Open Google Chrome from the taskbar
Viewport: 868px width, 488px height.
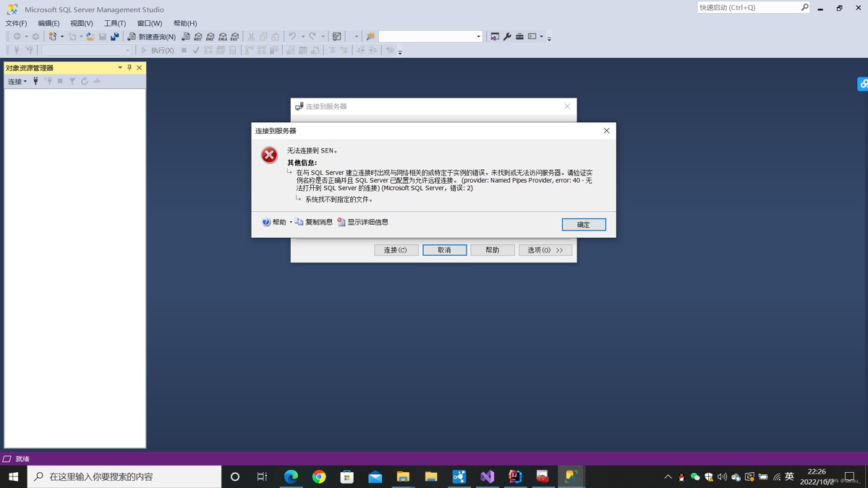point(319,476)
